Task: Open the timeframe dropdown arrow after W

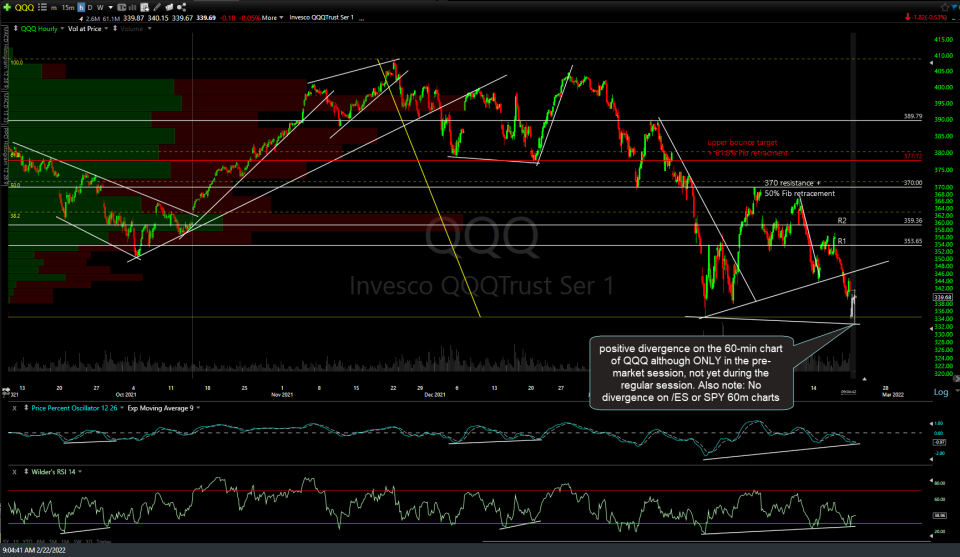Action: click(x=110, y=7)
